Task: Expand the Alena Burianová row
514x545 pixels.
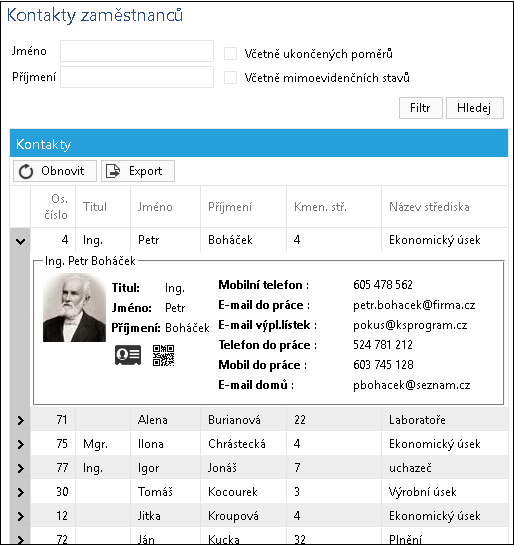Action: (x=21, y=420)
